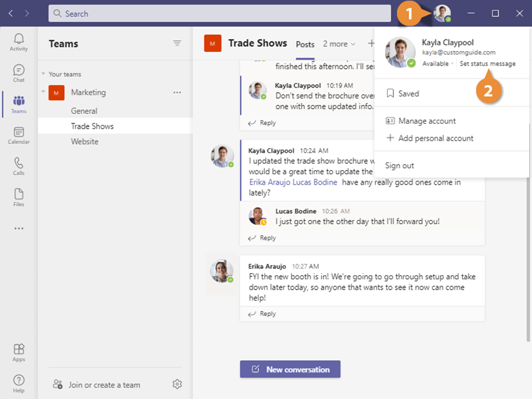Viewport: 532px width, 399px height.
Task: Switch to the Posts tab
Action: (x=305, y=45)
